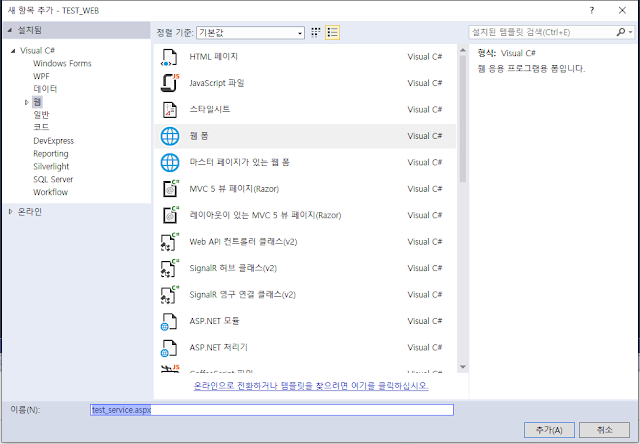The image size is (640, 444).
Task: Select the 'ASP.NET 처리기' template name
Action: click(218, 348)
